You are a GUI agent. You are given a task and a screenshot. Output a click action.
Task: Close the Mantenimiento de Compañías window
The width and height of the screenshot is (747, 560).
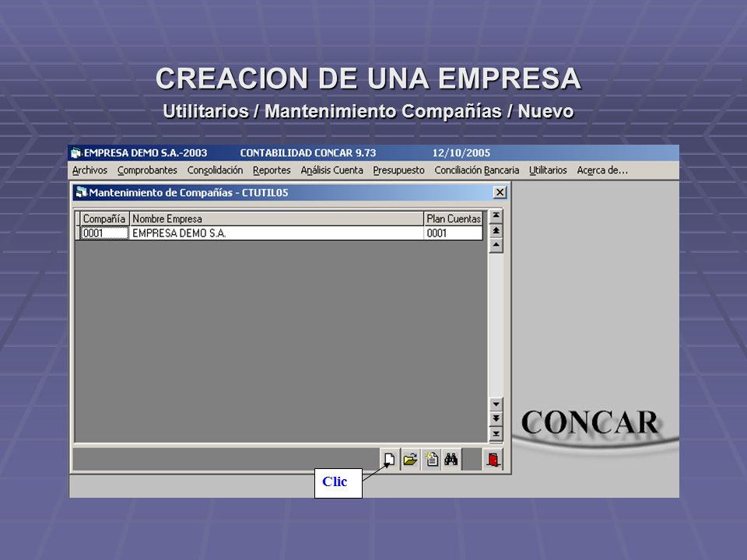(500, 192)
